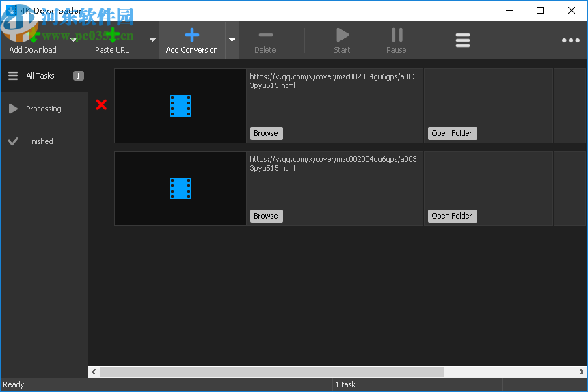Screen dimensions: 588x392
Task: Click the horizontal scrollbar thumb
Action: tap(272, 372)
